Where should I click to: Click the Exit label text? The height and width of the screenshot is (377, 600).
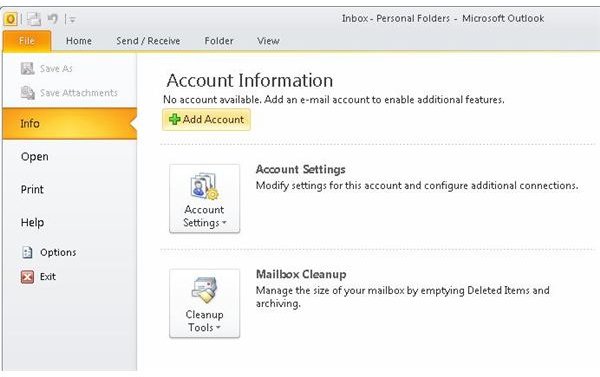[x=48, y=277]
